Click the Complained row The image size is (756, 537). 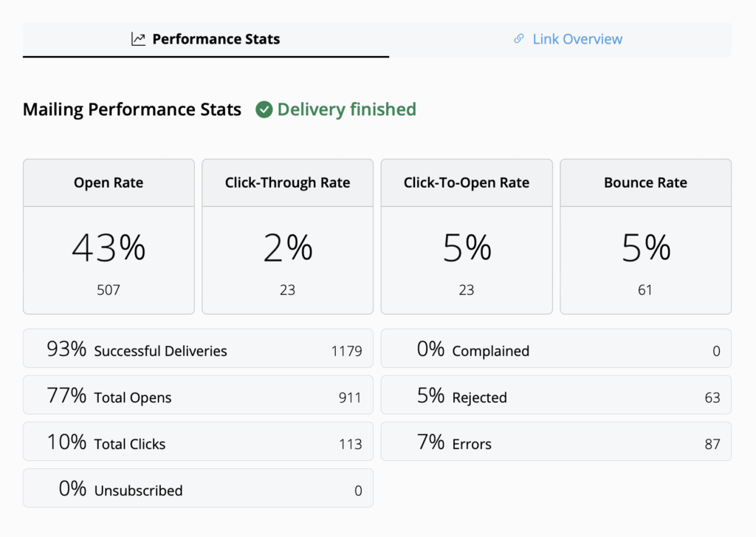click(556, 349)
